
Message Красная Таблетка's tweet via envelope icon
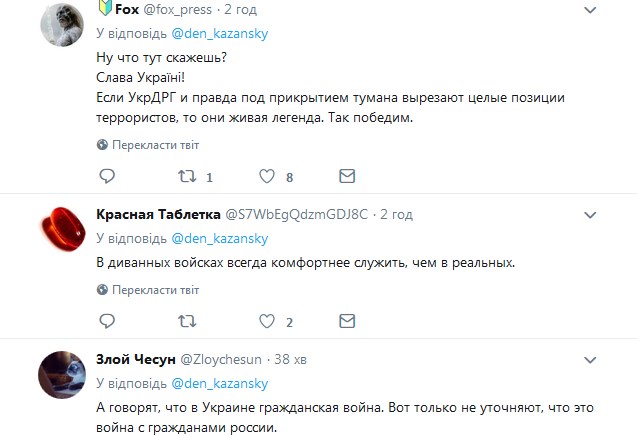point(347,322)
